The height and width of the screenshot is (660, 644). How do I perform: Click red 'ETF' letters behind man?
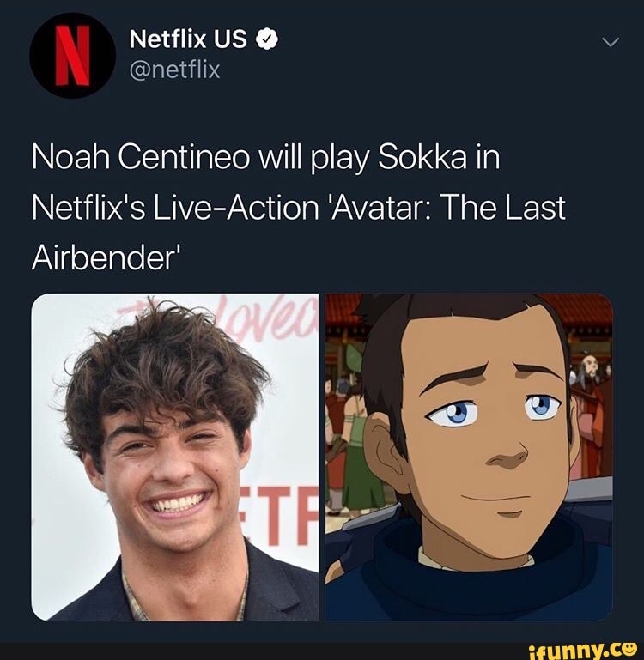(x=278, y=516)
